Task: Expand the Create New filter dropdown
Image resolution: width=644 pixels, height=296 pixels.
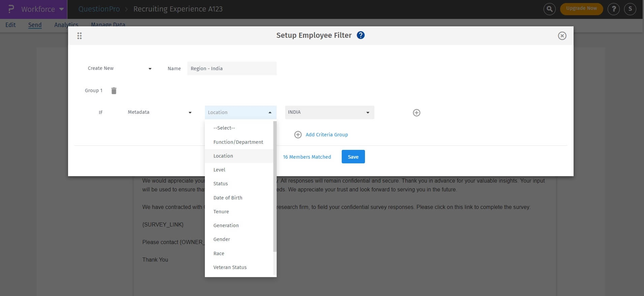Action: tap(120, 69)
